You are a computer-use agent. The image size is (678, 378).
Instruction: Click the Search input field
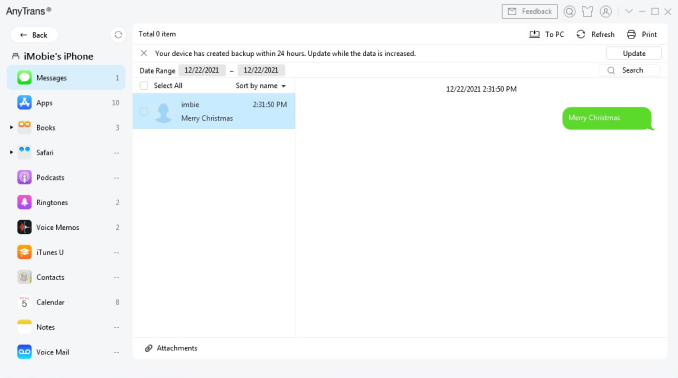click(x=630, y=70)
